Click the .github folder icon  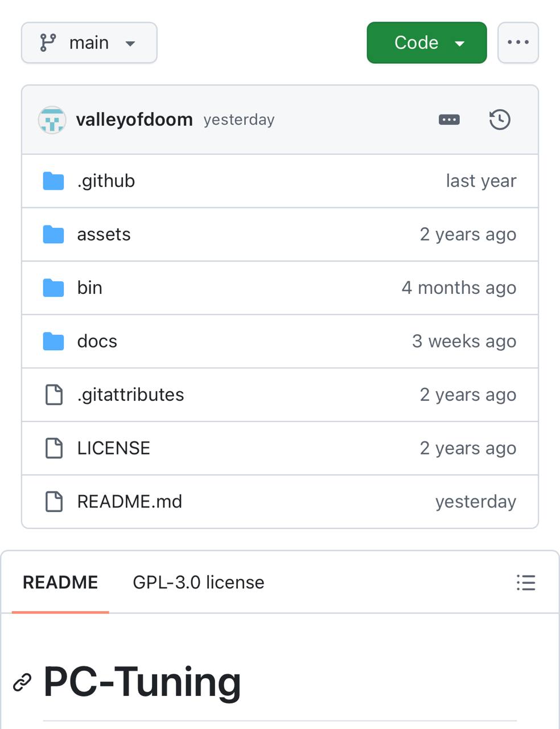coord(53,181)
